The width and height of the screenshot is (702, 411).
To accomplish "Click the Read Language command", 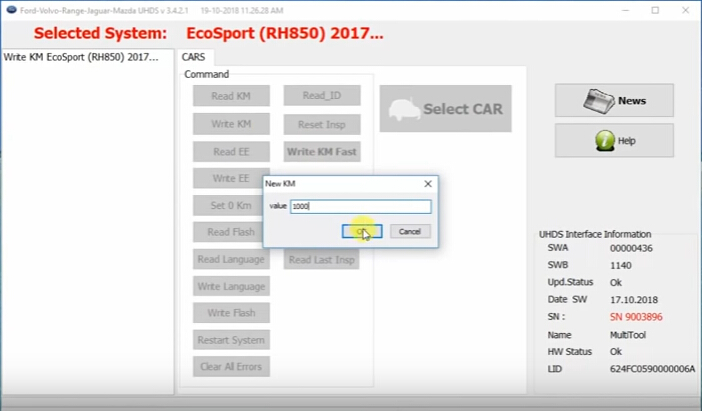I will (x=231, y=259).
